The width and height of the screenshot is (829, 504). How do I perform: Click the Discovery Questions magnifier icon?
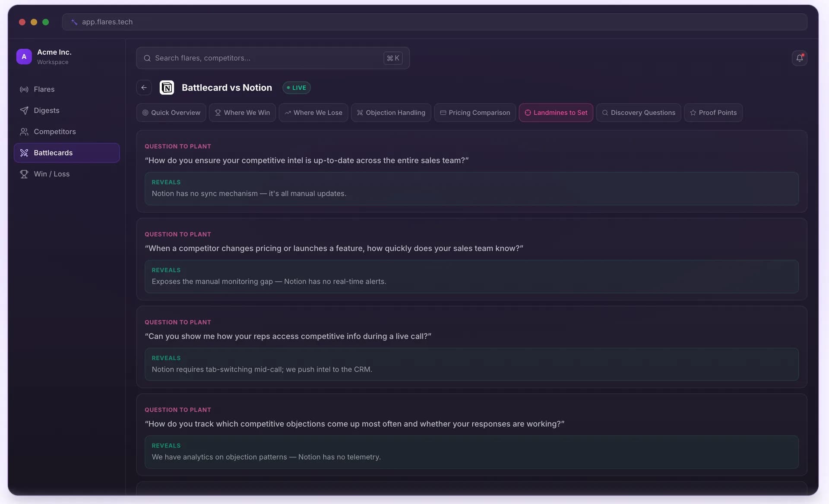(x=605, y=113)
